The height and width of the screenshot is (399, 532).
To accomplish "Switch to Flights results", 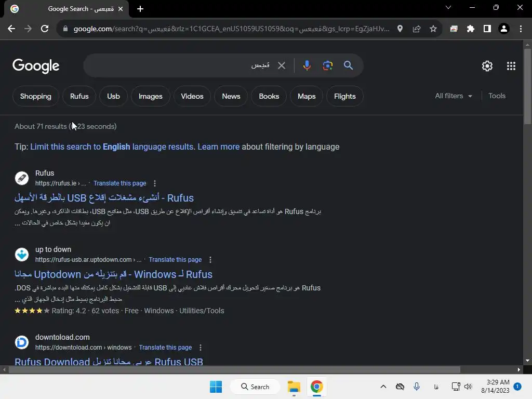I will (345, 96).
